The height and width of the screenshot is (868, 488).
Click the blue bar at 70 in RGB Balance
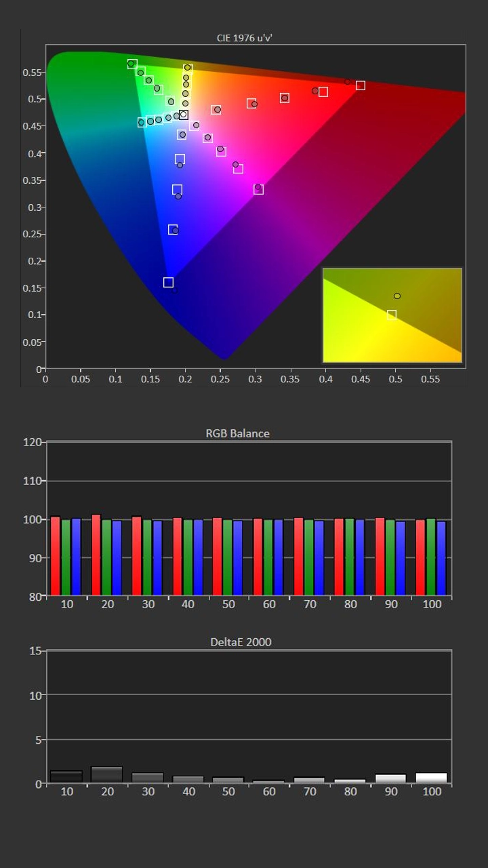click(319, 558)
